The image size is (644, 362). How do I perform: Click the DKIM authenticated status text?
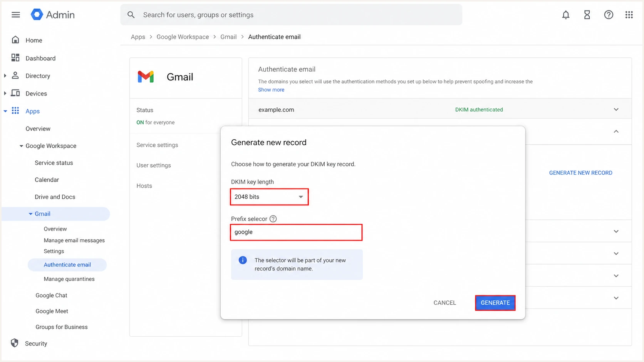click(479, 110)
